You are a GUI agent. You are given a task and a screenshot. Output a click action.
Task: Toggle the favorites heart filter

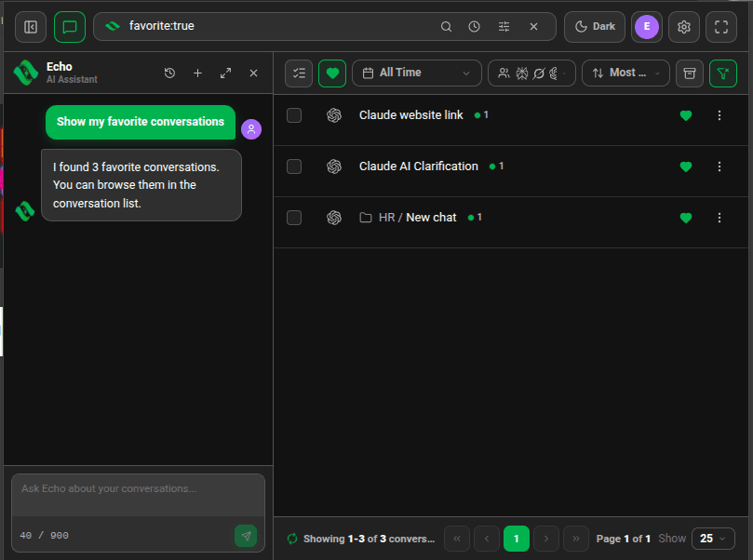coord(332,73)
